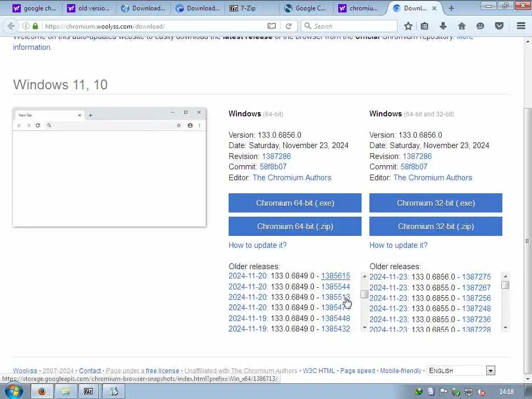Screen dimensions: 532x399
Task: Open older release revision 1385615
Action: click(336, 276)
